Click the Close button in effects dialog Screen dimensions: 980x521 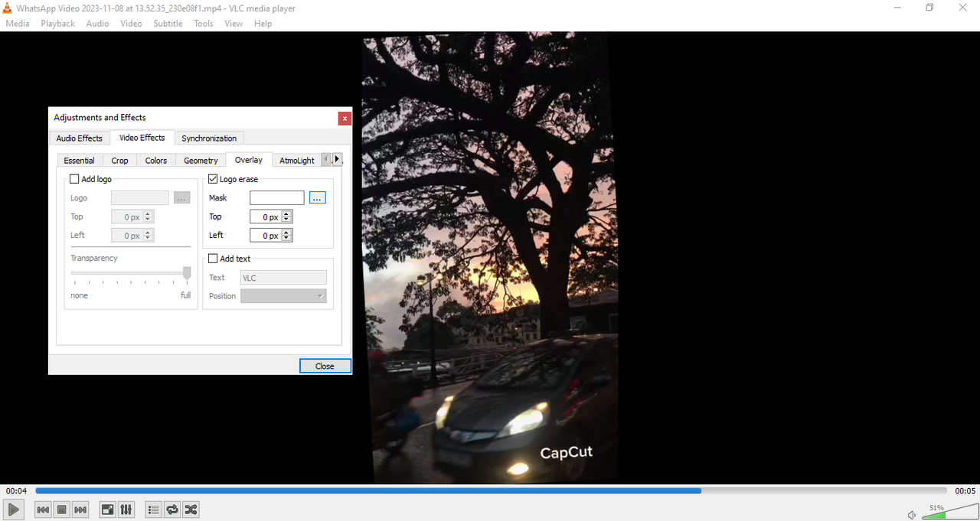tap(325, 366)
